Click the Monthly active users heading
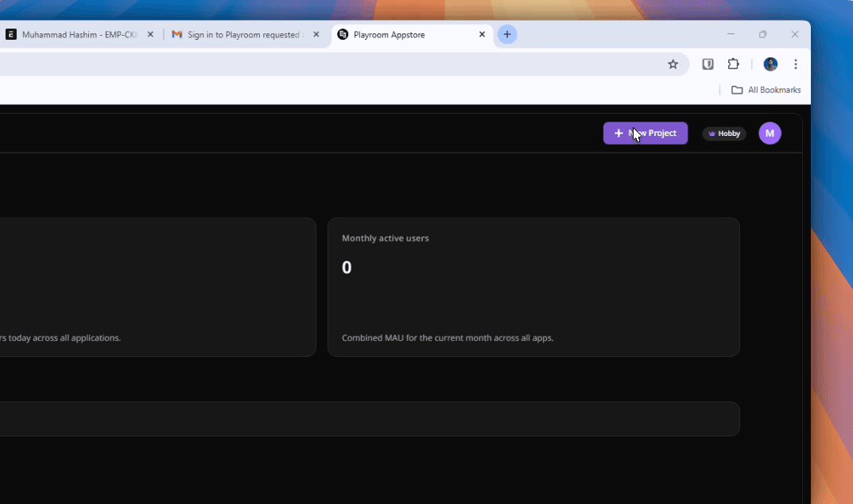The height and width of the screenshot is (504, 853). pos(385,238)
